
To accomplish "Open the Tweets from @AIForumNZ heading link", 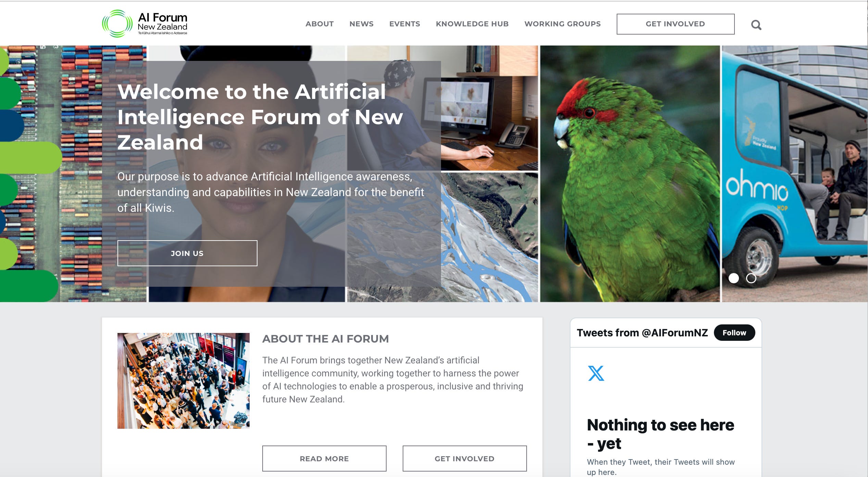I will point(642,333).
